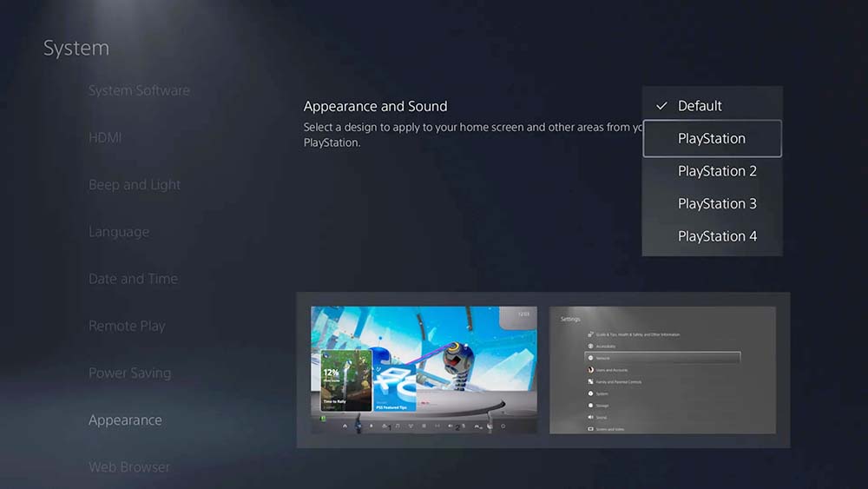Choose the PlayStation design option
This screenshot has height=489, width=868.
pos(712,138)
